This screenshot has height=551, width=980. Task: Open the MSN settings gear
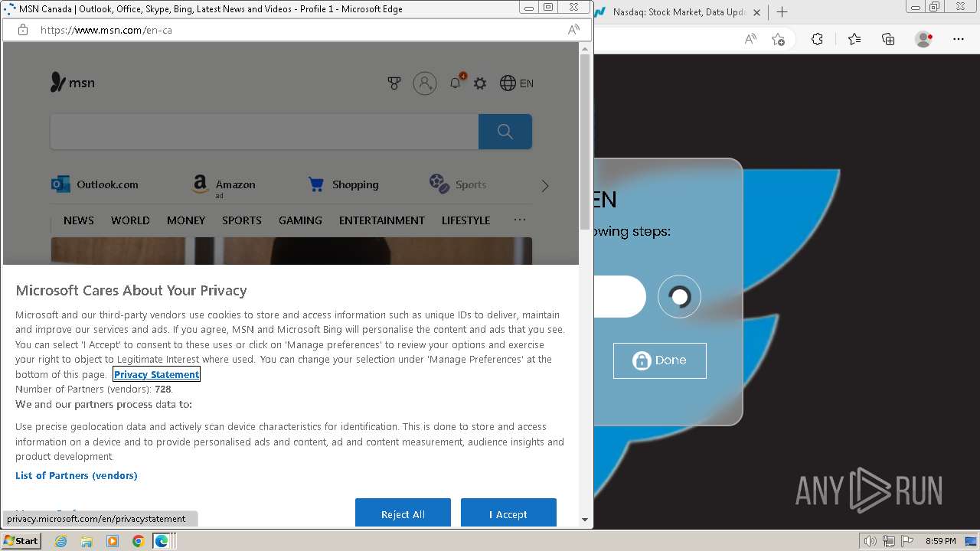480,83
